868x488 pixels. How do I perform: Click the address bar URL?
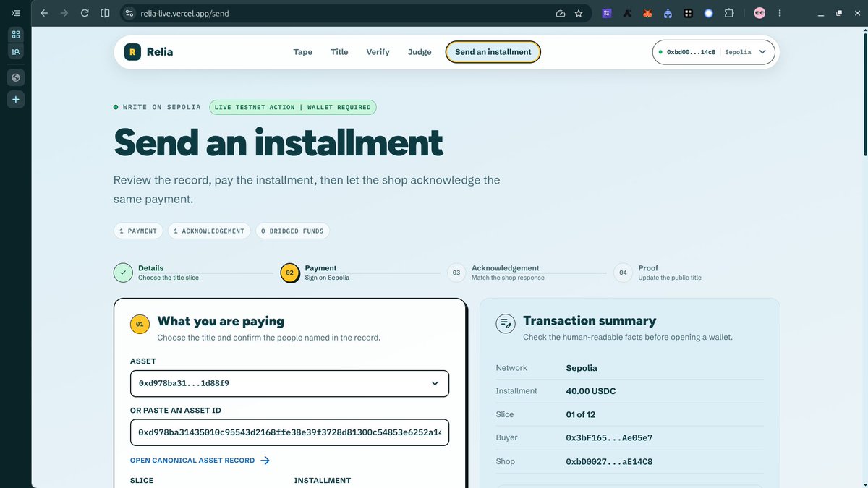coord(185,13)
